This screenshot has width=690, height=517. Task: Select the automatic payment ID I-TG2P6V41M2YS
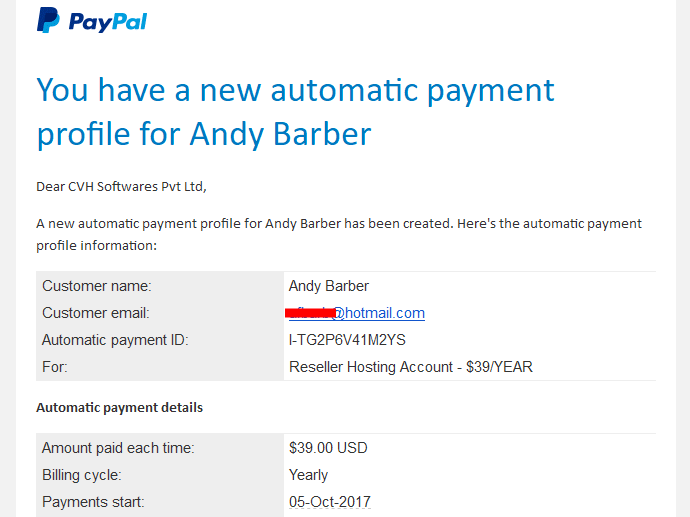click(x=347, y=340)
